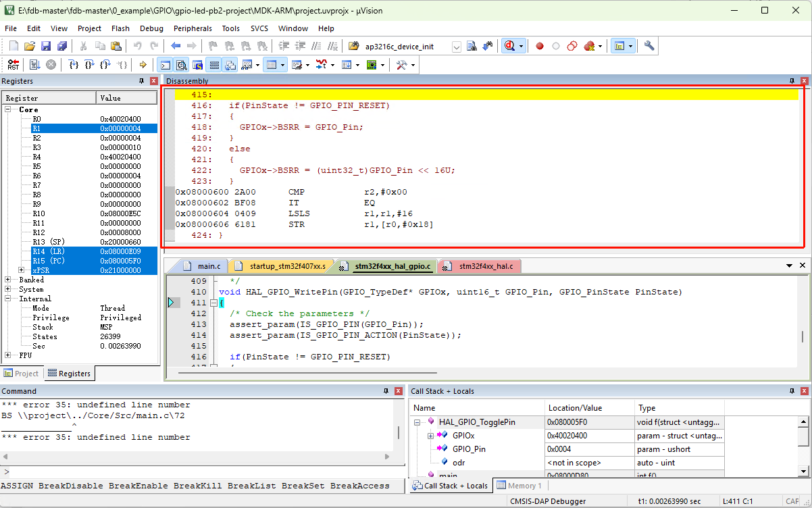Click the Start/Stop Debug Session icon

point(509,47)
